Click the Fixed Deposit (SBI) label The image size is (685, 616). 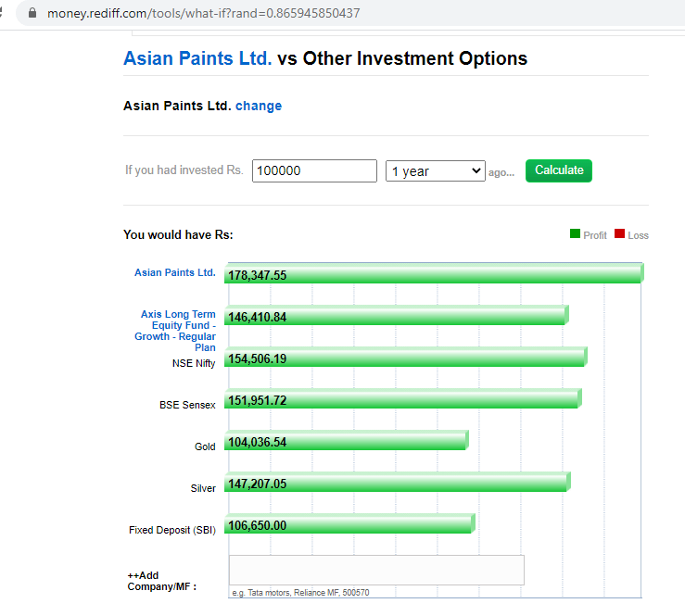[x=172, y=530]
